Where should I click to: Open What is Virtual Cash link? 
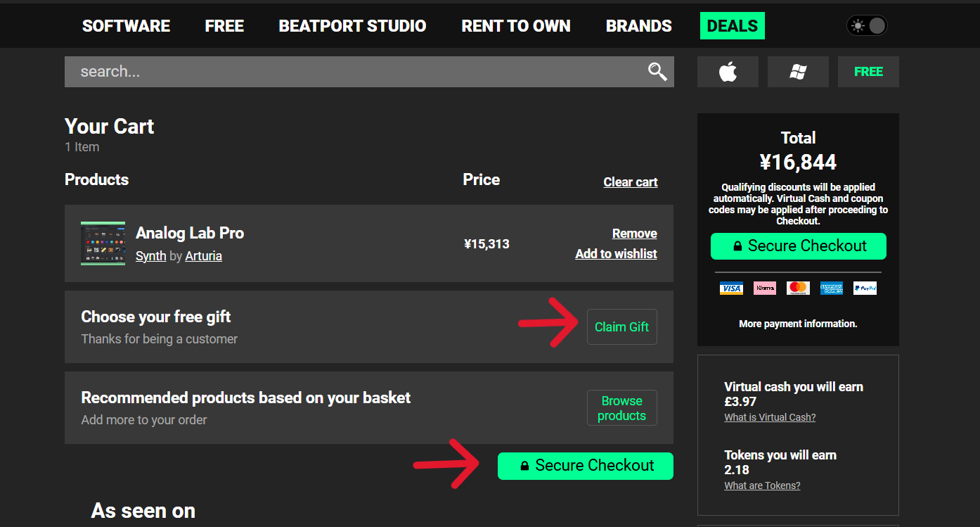click(x=770, y=417)
